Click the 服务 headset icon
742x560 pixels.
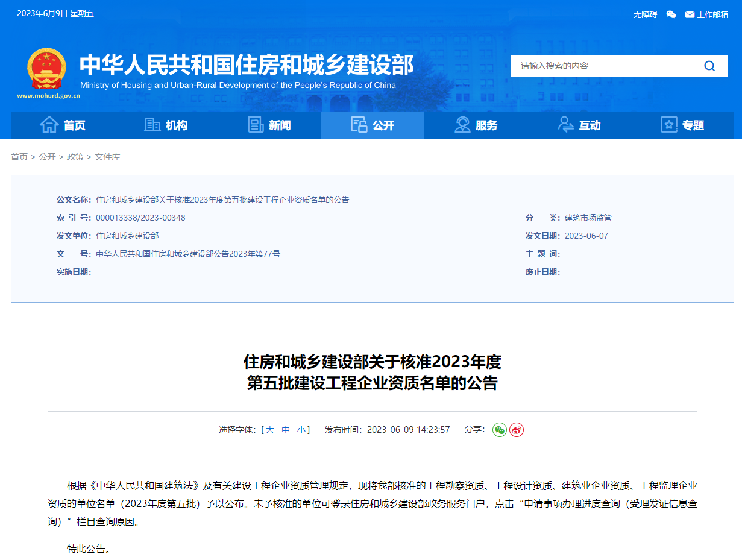[x=462, y=125]
